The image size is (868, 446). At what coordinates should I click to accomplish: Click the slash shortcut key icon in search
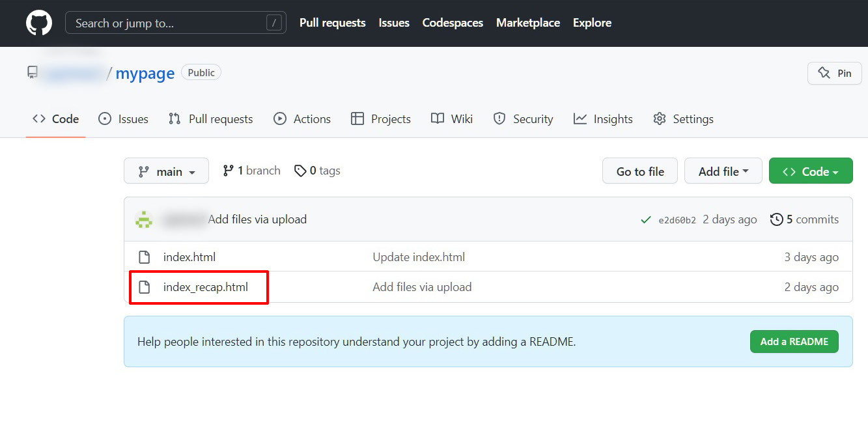pyautogui.click(x=273, y=23)
